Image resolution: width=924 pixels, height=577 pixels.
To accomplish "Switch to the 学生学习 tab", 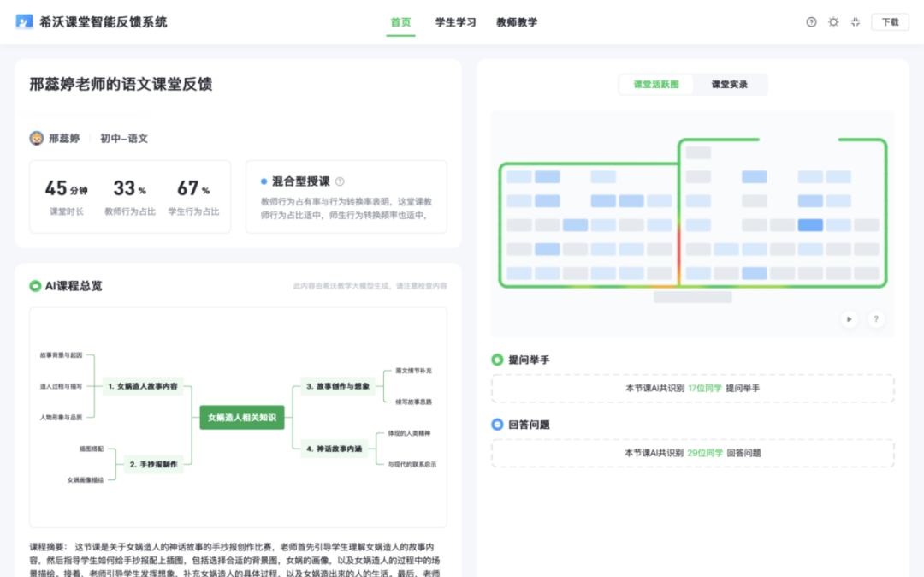I will pyautogui.click(x=455, y=22).
